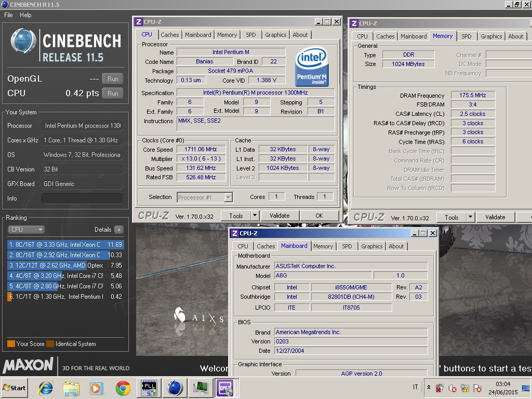Select ranking entry 4 Core i7 3.20 GHz
Screen dimensions: 532x399
[x=65, y=276]
